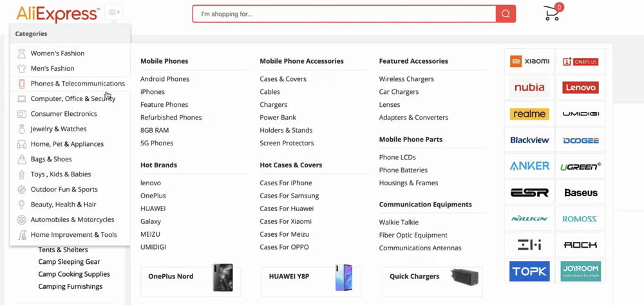Open the shopping cart icon
644x305 pixels.
552,13
